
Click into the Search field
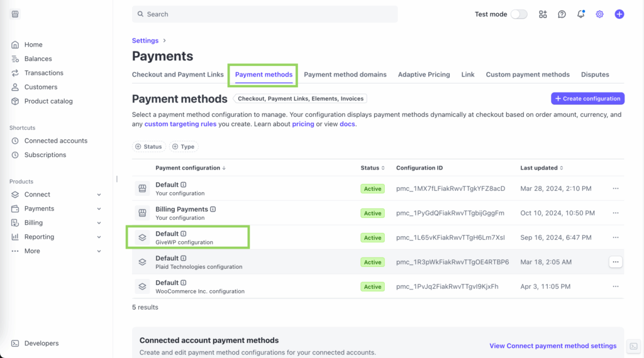(x=264, y=14)
